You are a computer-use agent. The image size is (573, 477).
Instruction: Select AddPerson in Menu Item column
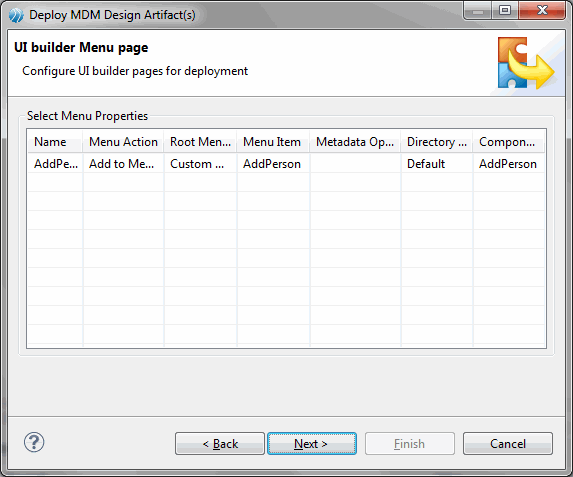click(x=273, y=164)
